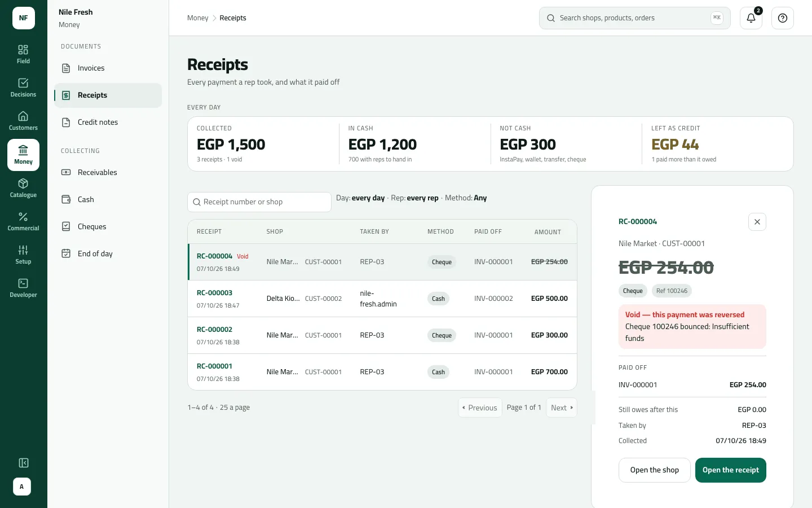Screen dimensions: 812x508
Task: Change the Rep filter 'every rep'
Action: pos(422,198)
